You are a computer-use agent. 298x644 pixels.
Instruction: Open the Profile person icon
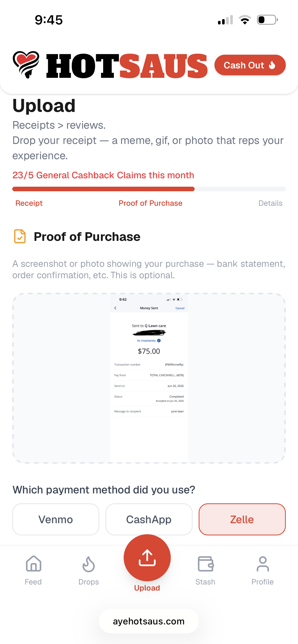[263, 564]
